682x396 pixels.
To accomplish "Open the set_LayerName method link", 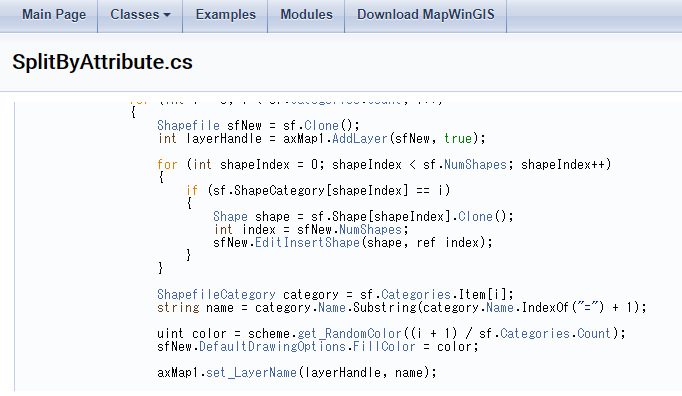I will point(251,373).
